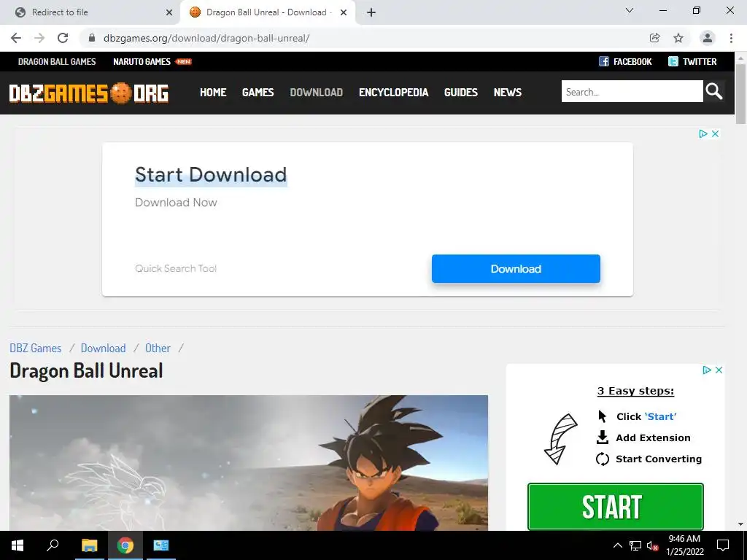Open the tab search chevron

[x=630, y=10]
